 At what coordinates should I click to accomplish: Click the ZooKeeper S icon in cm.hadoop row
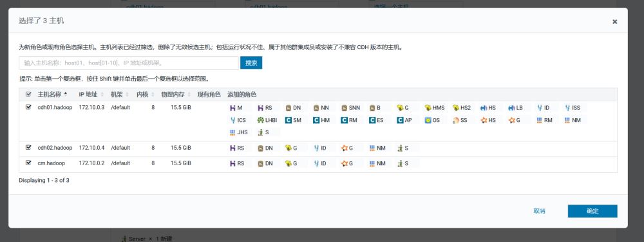click(400, 163)
